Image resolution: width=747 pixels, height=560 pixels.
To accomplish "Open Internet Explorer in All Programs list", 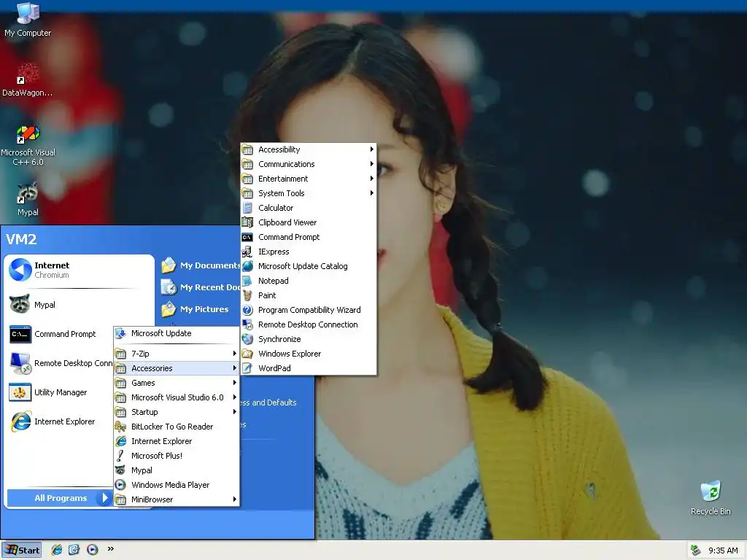I will coord(177,441).
